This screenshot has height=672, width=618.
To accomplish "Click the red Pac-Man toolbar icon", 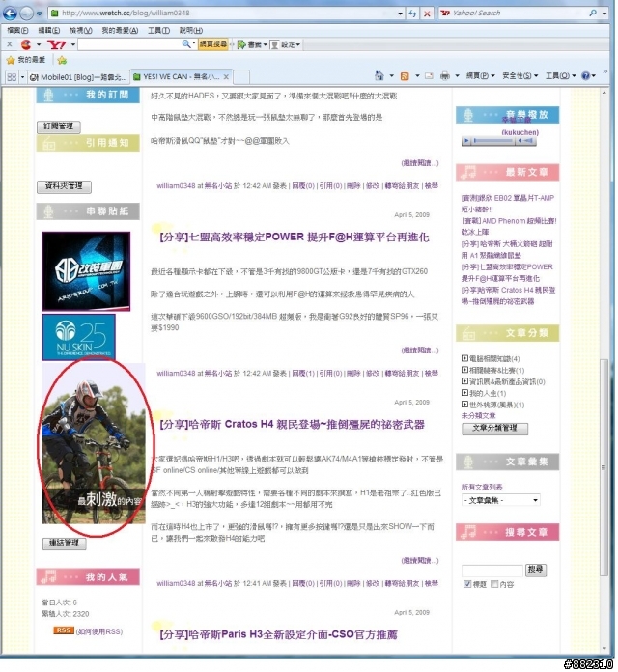I will click(x=26, y=44).
